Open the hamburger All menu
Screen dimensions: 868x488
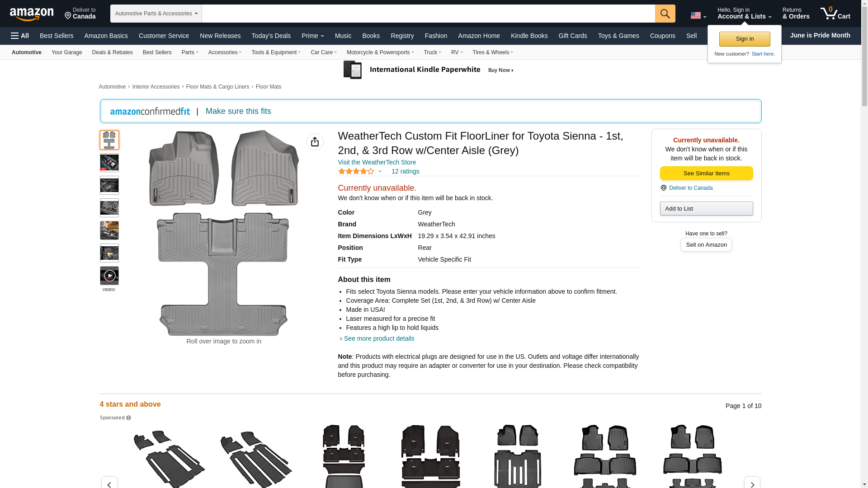(x=20, y=36)
